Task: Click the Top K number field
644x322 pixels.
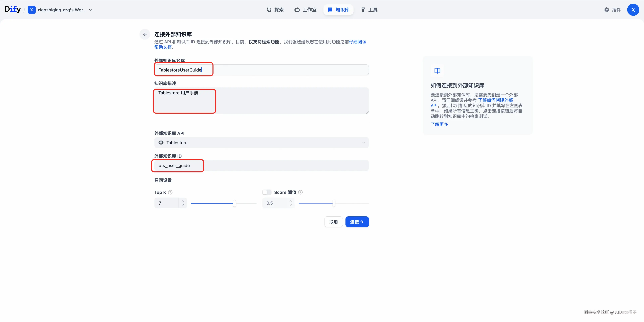Action: 167,203
